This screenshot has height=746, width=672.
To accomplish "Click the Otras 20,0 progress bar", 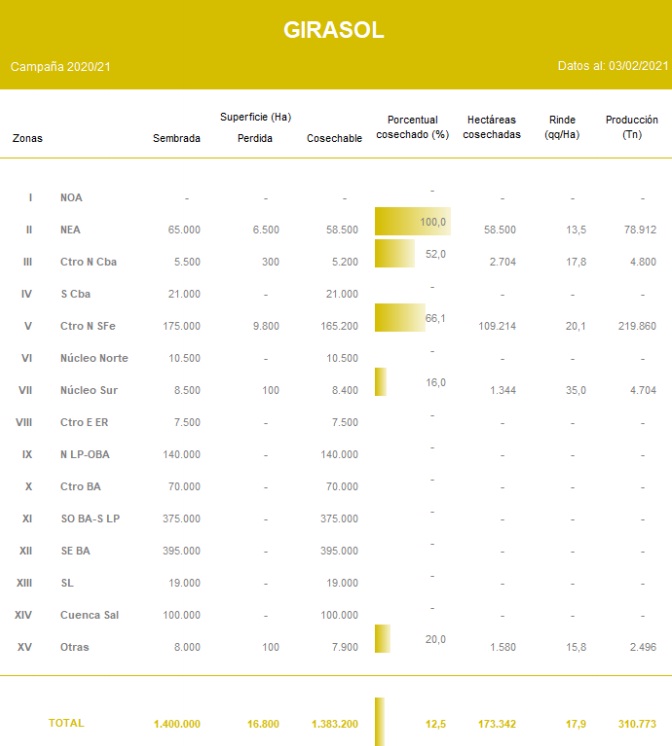I will [x=382, y=639].
